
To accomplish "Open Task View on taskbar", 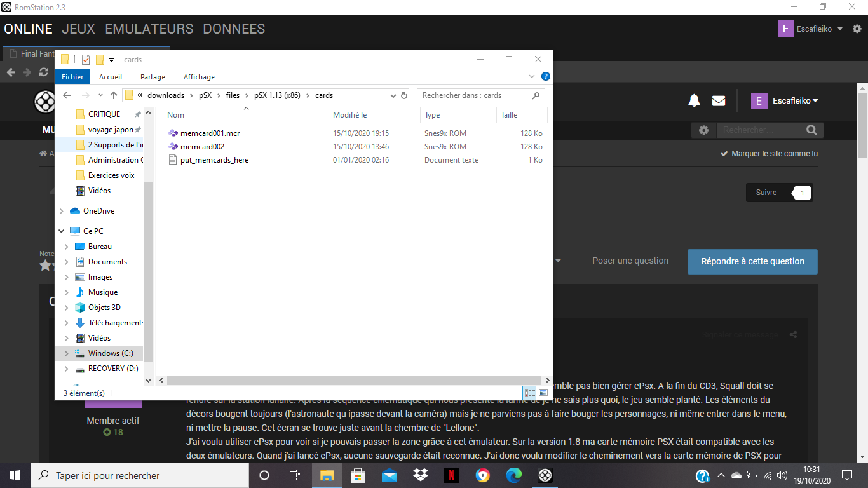I will pos(295,475).
